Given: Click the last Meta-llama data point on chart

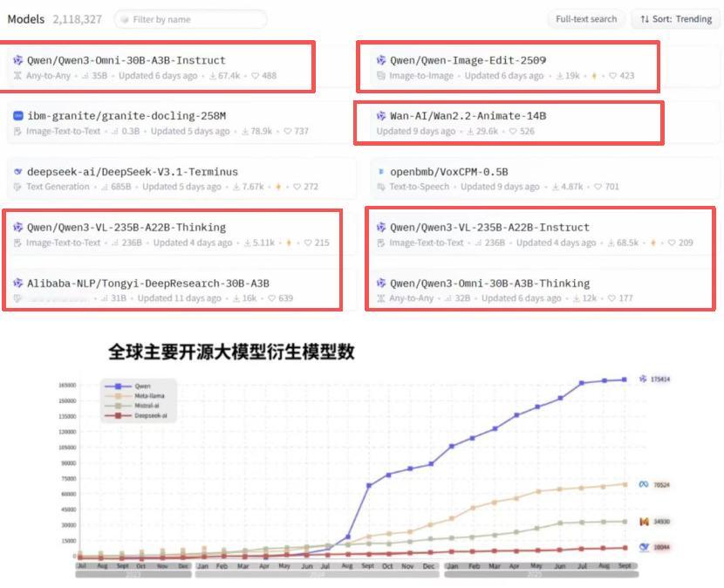Looking at the screenshot, I should click(x=625, y=484).
